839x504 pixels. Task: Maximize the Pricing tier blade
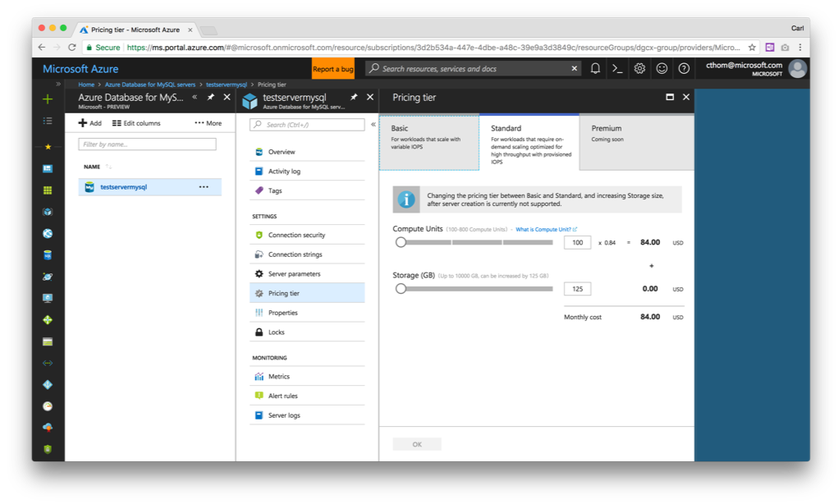(669, 97)
